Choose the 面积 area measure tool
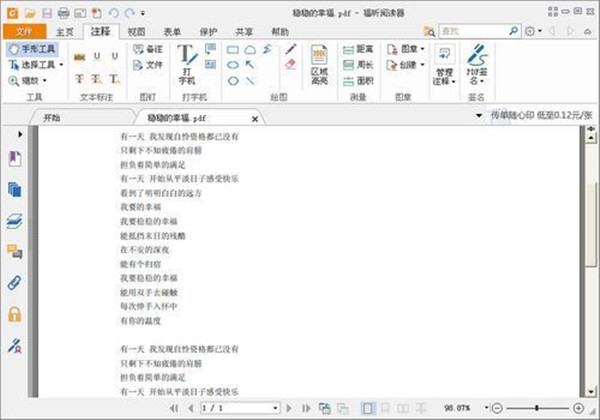 coord(358,81)
